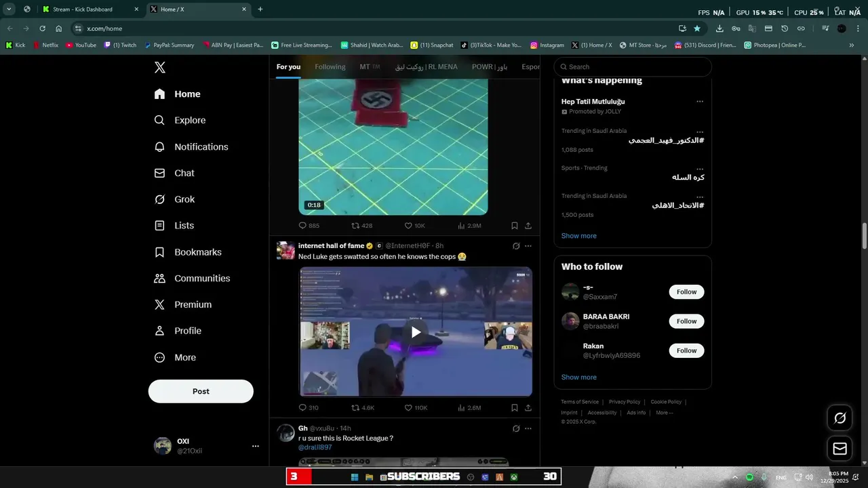Open the floating Grok button
Image resolution: width=868 pixels, height=488 pixels.
point(840,418)
